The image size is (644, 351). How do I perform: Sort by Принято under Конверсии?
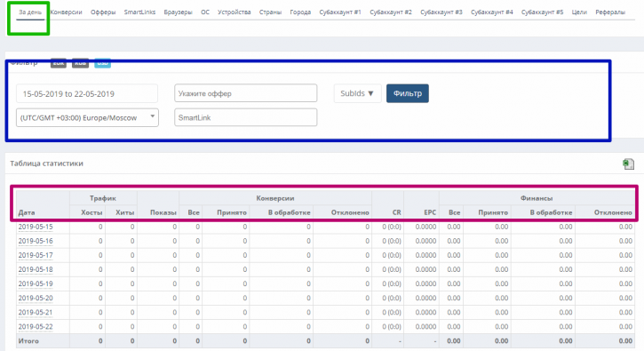(232, 212)
